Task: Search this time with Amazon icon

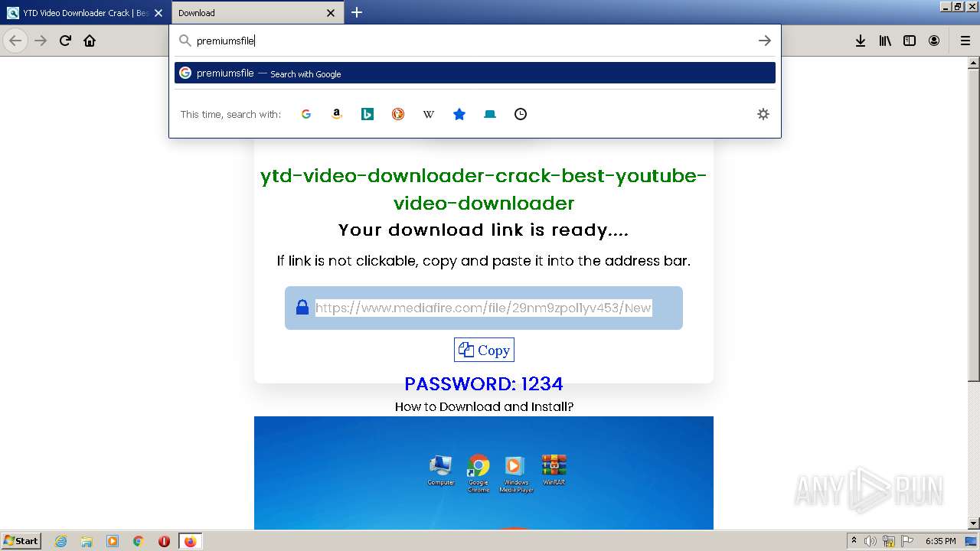Action: tap(337, 114)
